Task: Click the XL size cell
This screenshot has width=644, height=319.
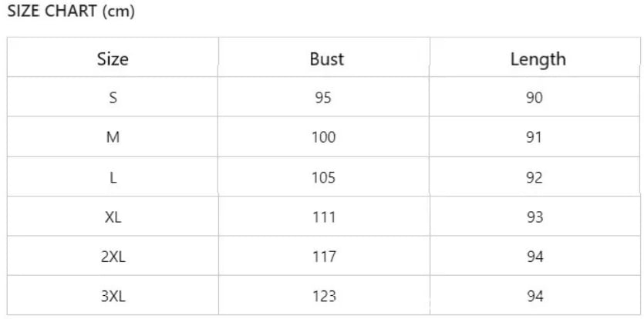Action: coord(113,217)
